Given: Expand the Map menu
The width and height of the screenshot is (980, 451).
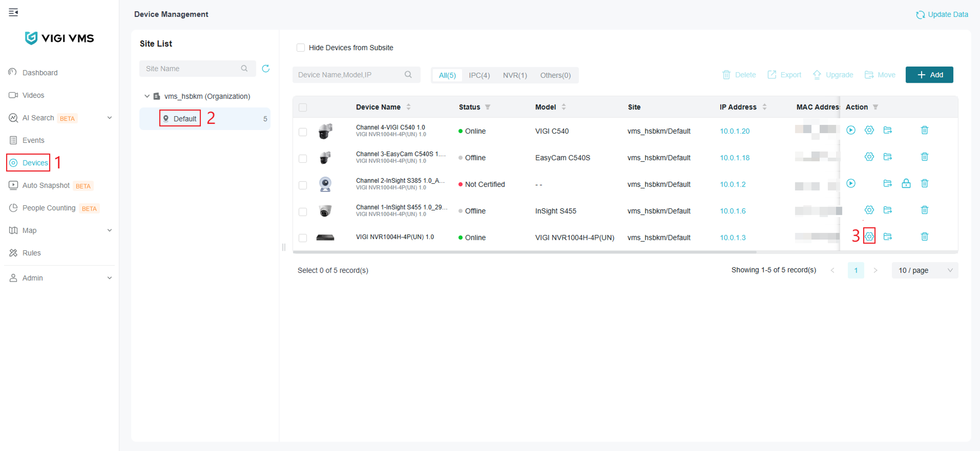Looking at the screenshot, I should [110, 230].
